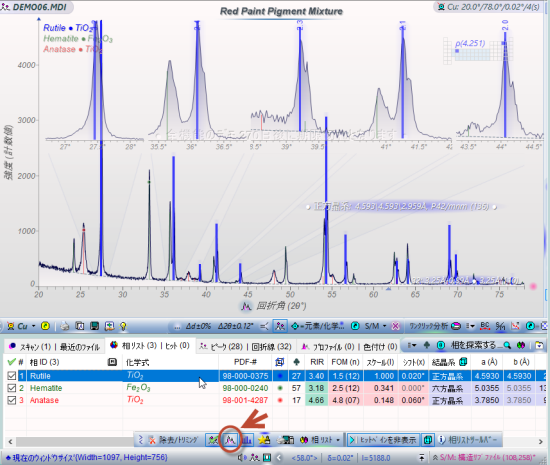This screenshot has width=550, height=465.
Task: Click the red color dot in Anatase row
Action: point(280,400)
